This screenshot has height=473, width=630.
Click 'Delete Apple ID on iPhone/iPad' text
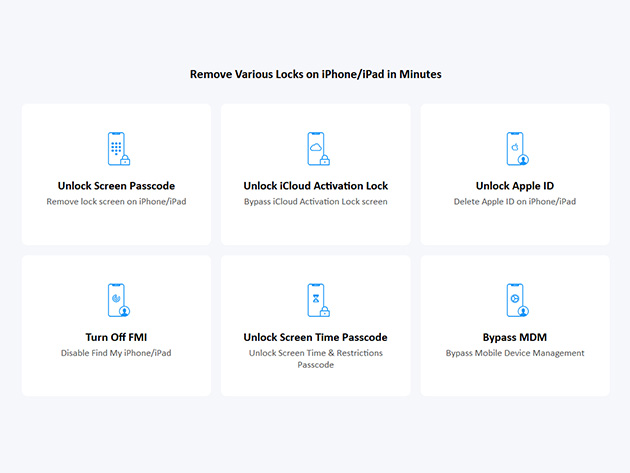click(515, 201)
